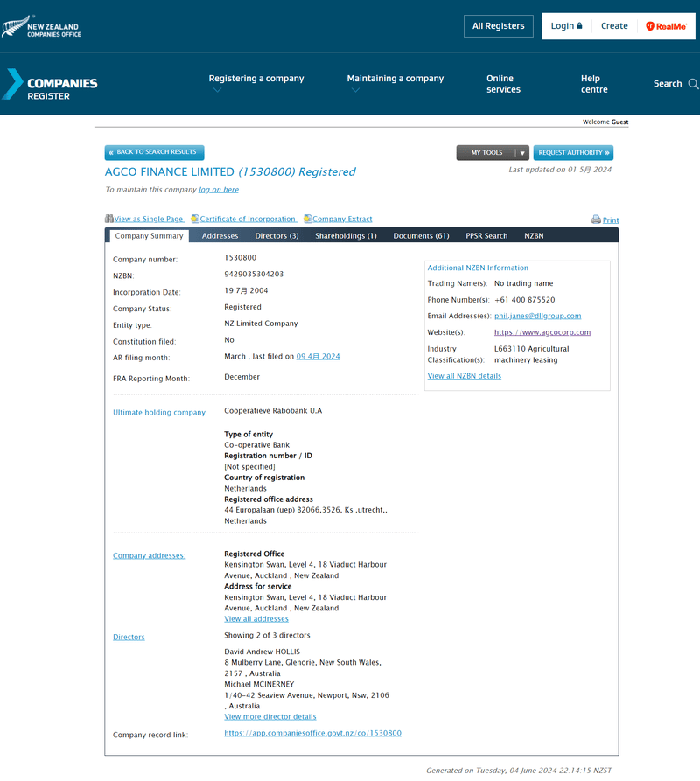
Task: Click Back to Search Results button
Action: [x=155, y=152]
